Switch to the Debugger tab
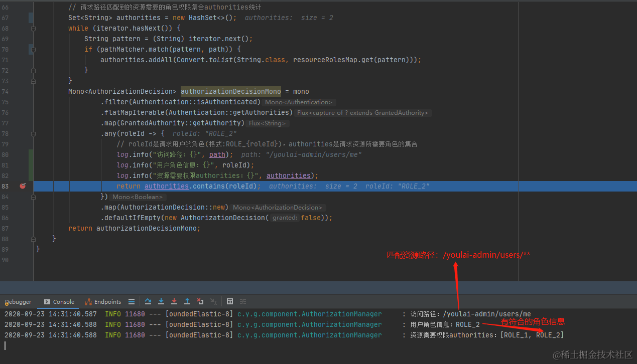Screen dimensions: 637x364 click(x=18, y=302)
